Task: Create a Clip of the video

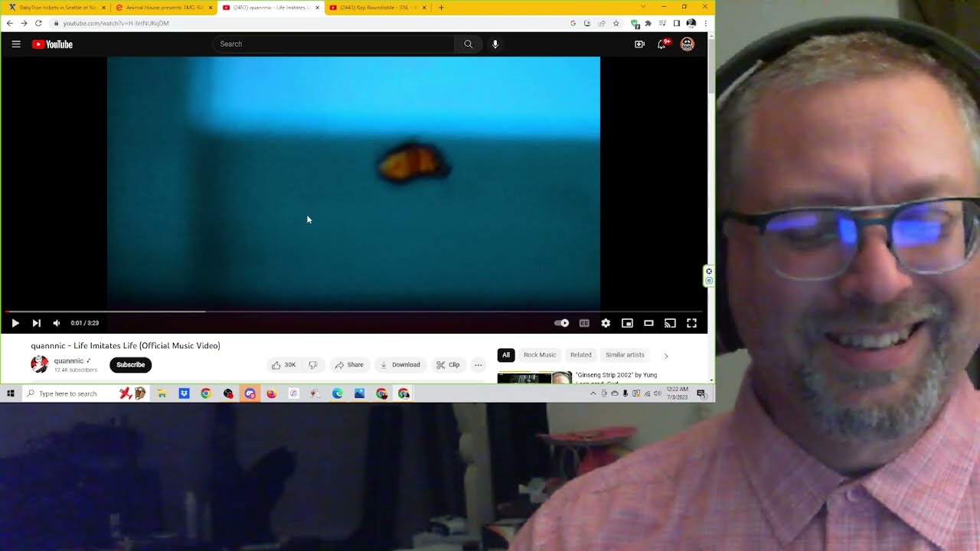Action: click(448, 365)
